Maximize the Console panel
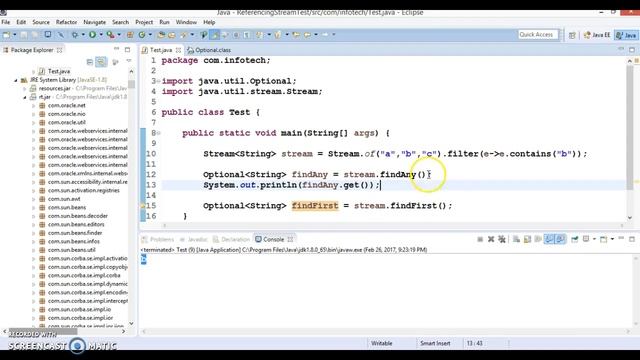 (x=632, y=239)
